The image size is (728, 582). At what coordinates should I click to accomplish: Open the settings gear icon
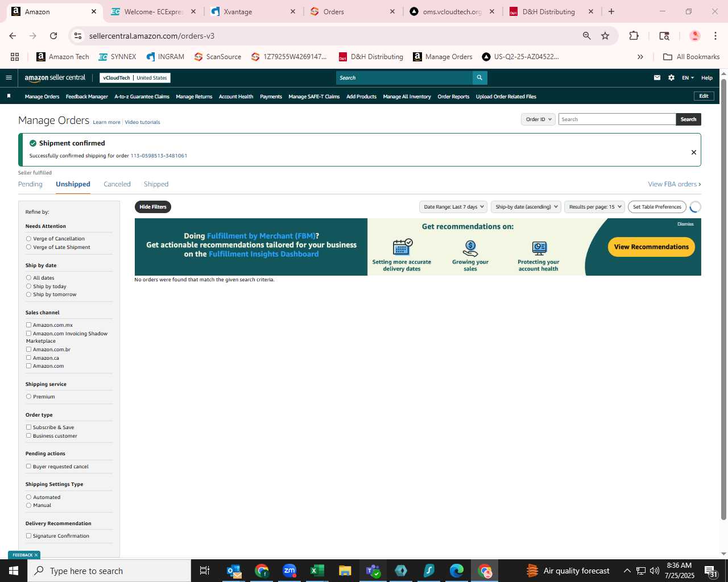[x=671, y=78]
